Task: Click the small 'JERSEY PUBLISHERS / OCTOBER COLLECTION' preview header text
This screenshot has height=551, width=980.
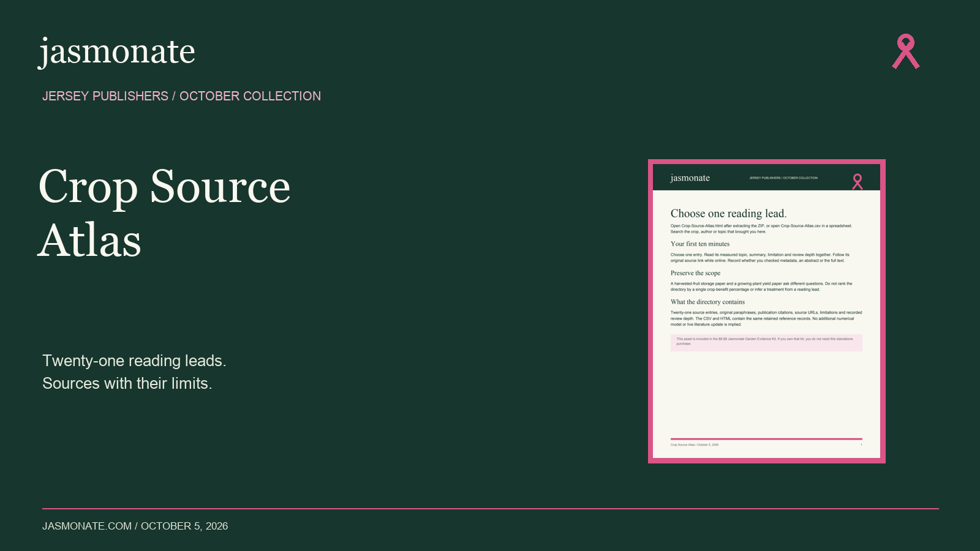Action: tap(783, 178)
